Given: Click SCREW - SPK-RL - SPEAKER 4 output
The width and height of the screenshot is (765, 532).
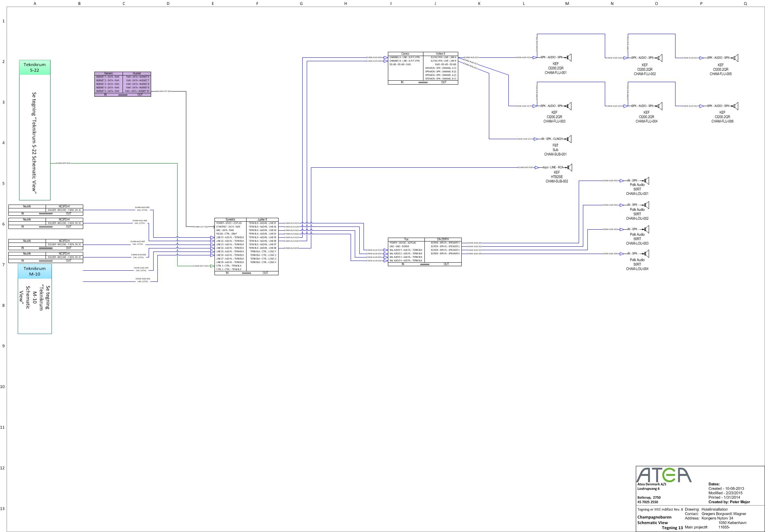Looking at the screenshot, I should point(445,254).
